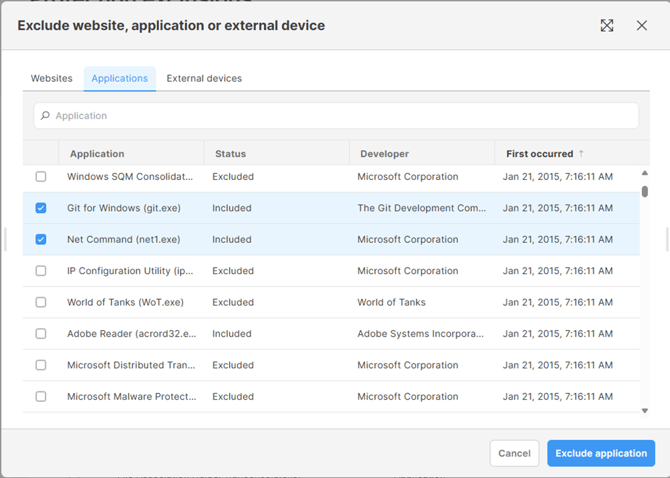Sort by the Developer column header
This screenshot has height=478, width=670.
383,154
